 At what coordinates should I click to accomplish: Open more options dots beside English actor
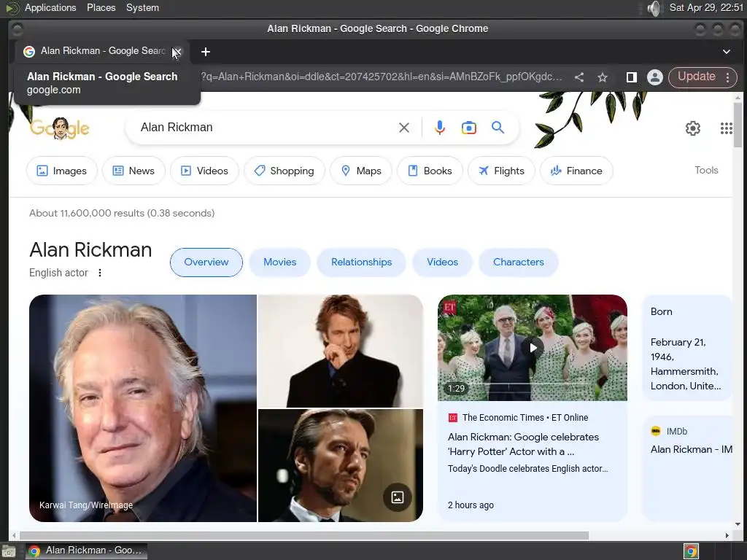[99, 273]
